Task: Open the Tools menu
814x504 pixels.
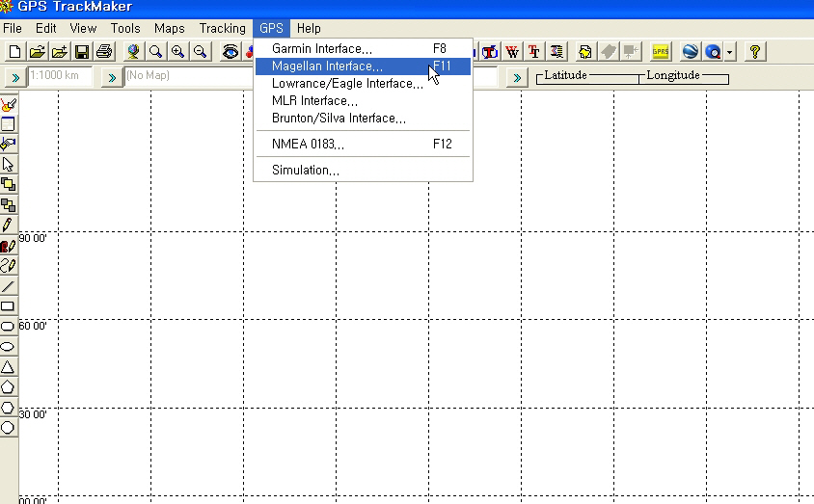Action: 125,29
